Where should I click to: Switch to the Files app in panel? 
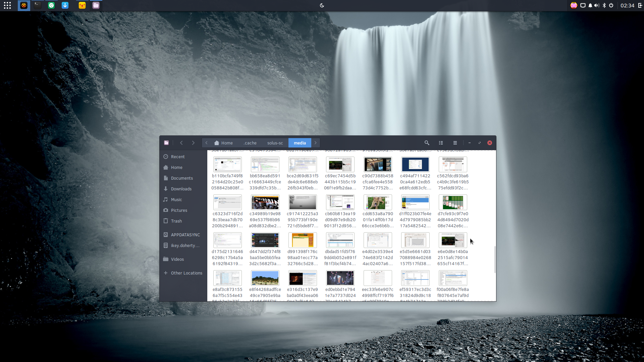pyautogui.click(x=96, y=5)
